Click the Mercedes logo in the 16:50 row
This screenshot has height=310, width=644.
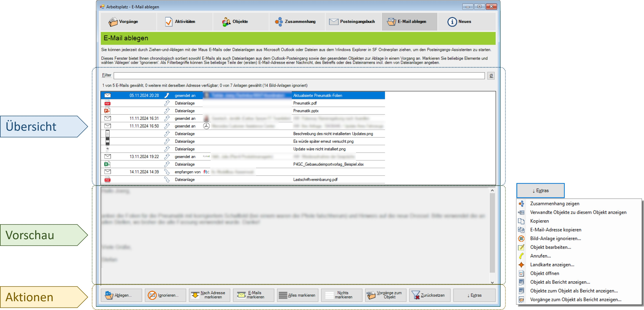206,126
